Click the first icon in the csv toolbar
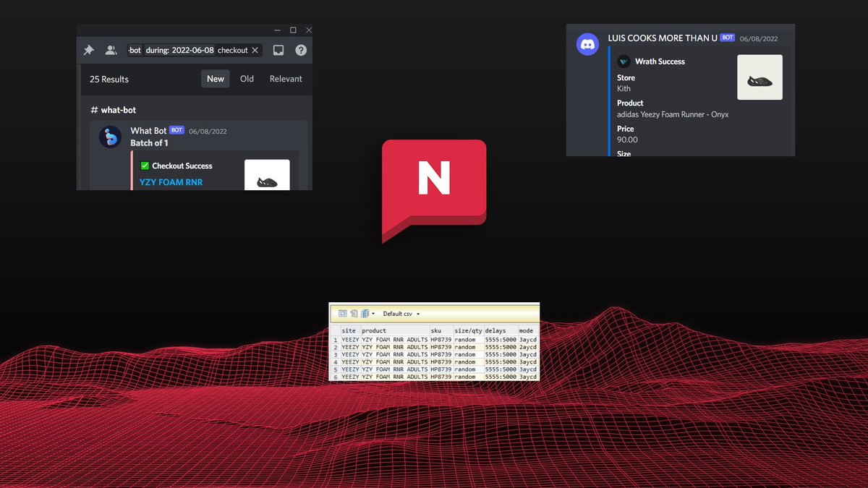This screenshot has width=868, height=488. tap(342, 314)
